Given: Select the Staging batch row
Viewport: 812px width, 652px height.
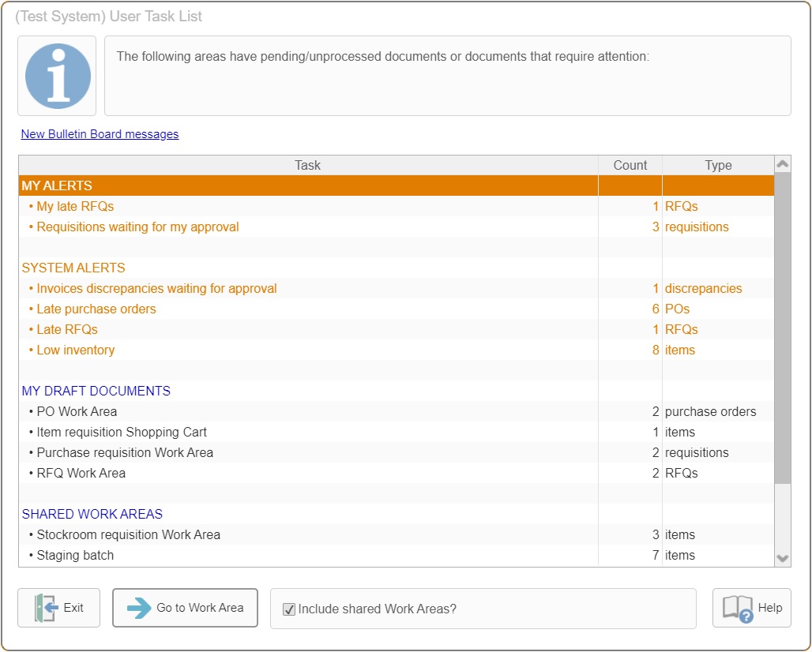Looking at the screenshot, I should pyautogui.click(x=75, y=555).
